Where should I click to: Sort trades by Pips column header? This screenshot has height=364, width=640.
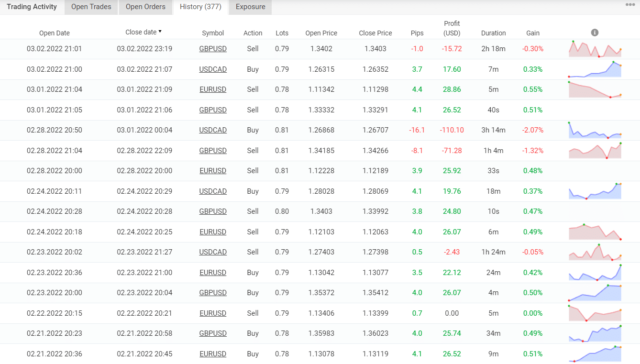(417, 33)
